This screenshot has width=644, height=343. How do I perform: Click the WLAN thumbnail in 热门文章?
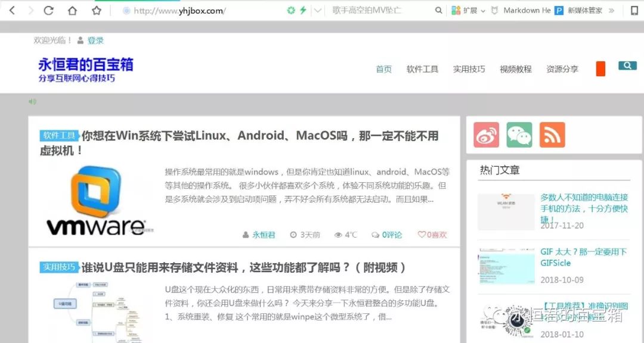click(x=506, y=212)
